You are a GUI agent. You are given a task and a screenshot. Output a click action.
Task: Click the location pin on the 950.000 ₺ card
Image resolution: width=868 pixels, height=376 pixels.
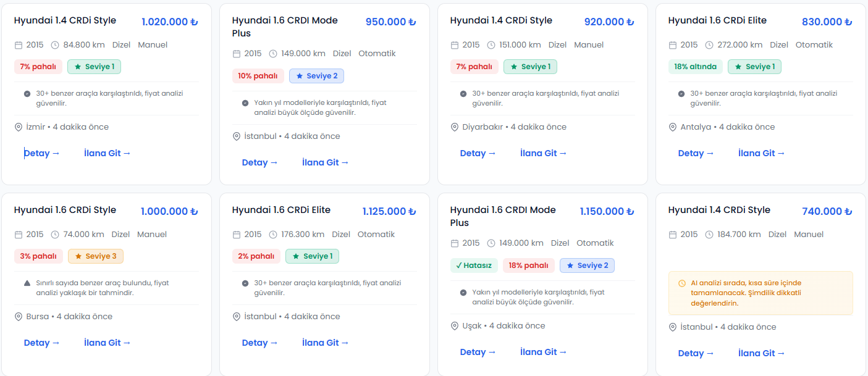[237, 136]
